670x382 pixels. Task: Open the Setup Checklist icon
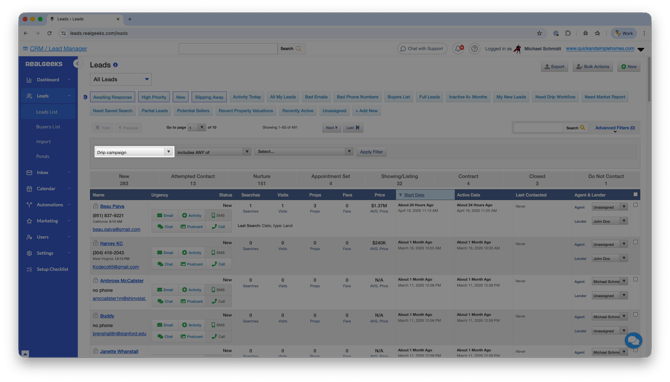(x=29, y=269)
